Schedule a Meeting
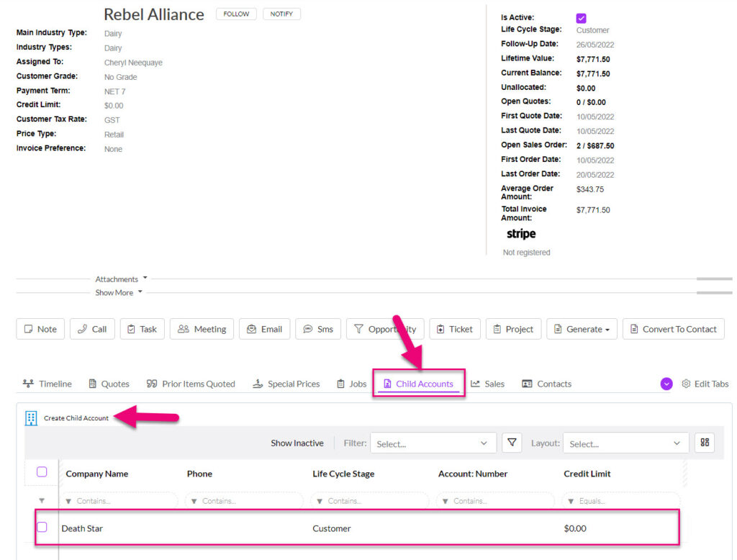Screen dimensions: 737x560 click(202, 329)
